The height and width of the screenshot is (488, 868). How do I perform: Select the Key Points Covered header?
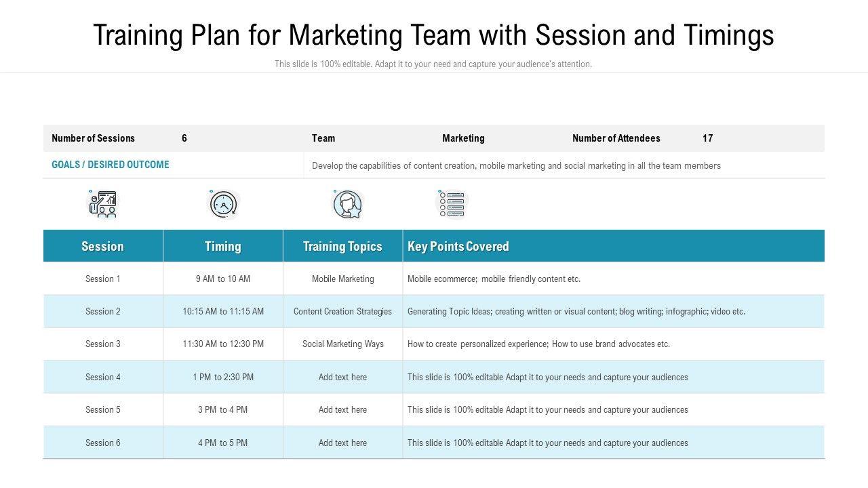pos(458,246)
